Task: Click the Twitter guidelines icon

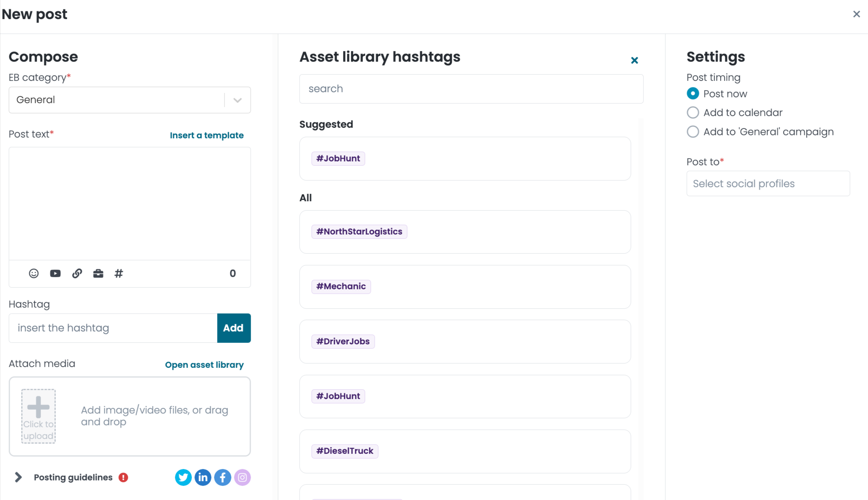Action: [x=183, y=477]
